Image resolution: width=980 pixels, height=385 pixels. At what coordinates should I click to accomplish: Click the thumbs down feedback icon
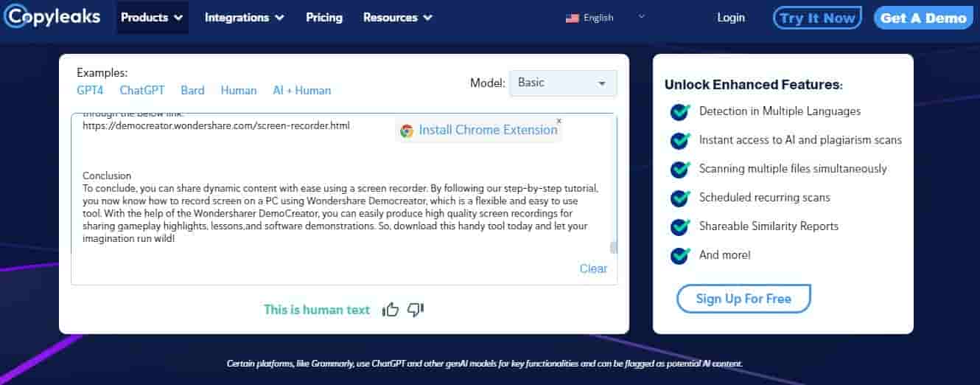416,310
